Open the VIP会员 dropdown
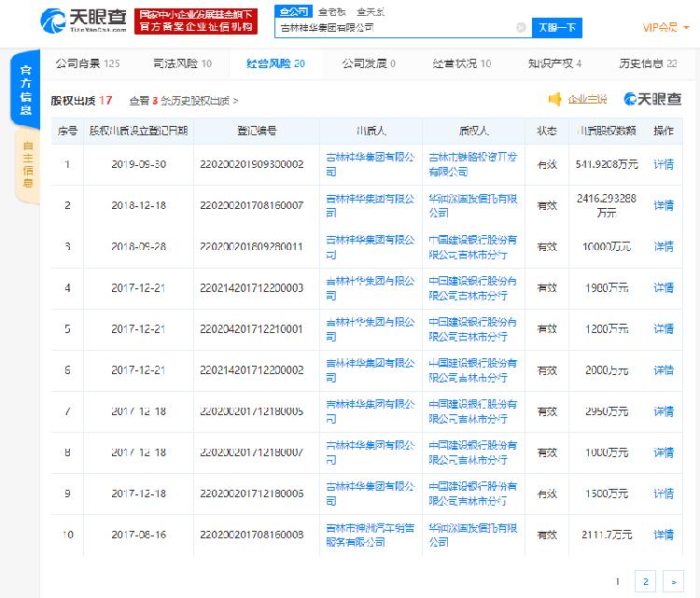This screenshot has height=598, width=700. [x=665, y=28]
